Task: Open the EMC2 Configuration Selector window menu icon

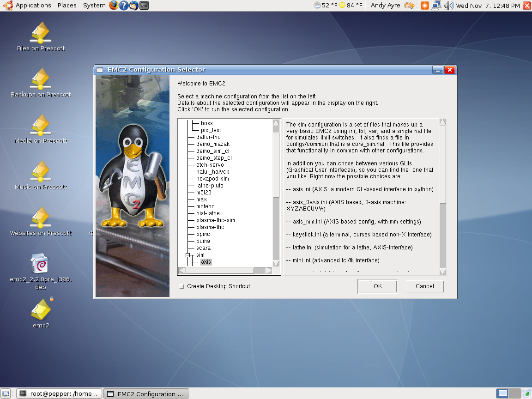Action: (x=100, y=70)
